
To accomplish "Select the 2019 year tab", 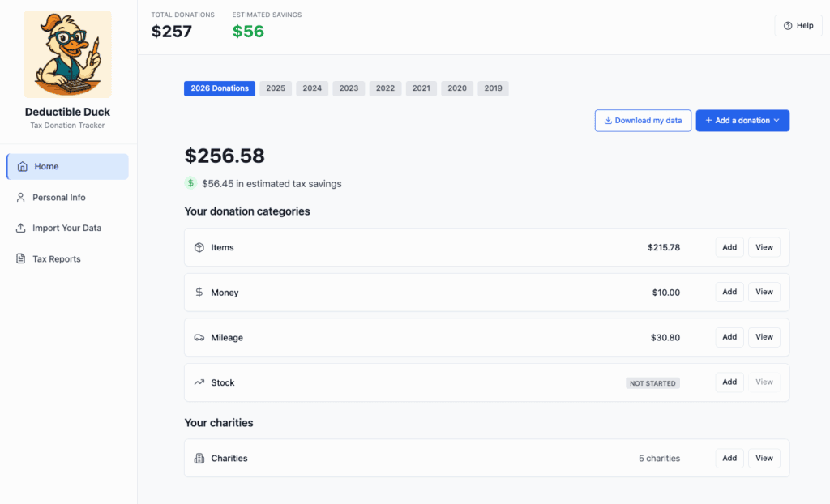I will coord(493,88).
